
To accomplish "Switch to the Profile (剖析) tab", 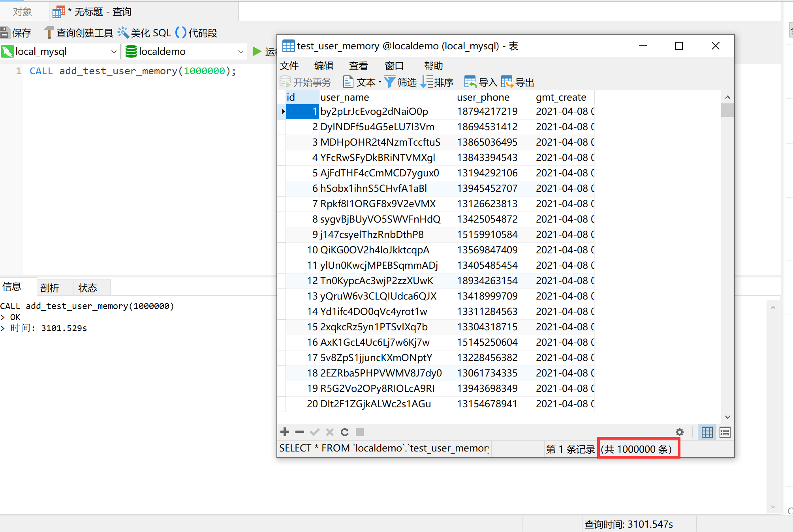I will tap(50, 288).
